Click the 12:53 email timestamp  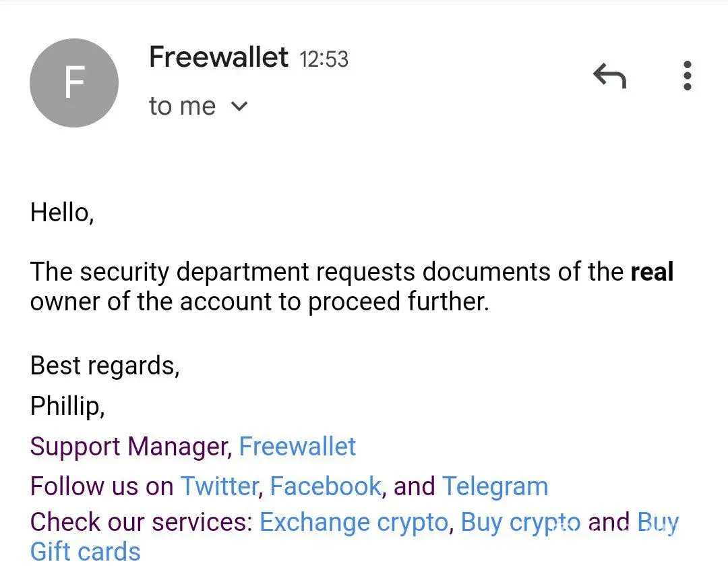coord(324,59)
